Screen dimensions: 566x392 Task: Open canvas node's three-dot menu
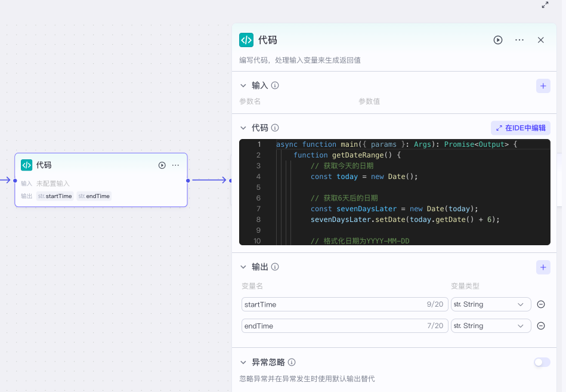[x=176, y=165]
